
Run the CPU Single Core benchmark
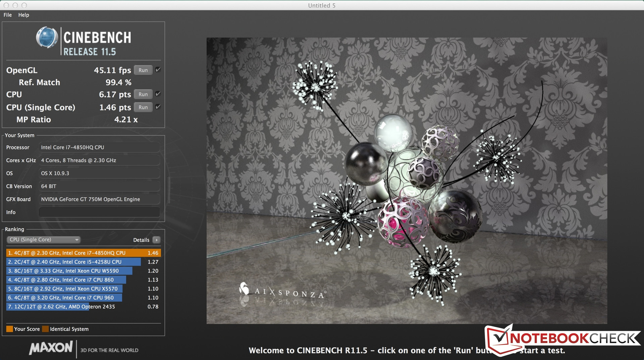[x=143, y=107]
